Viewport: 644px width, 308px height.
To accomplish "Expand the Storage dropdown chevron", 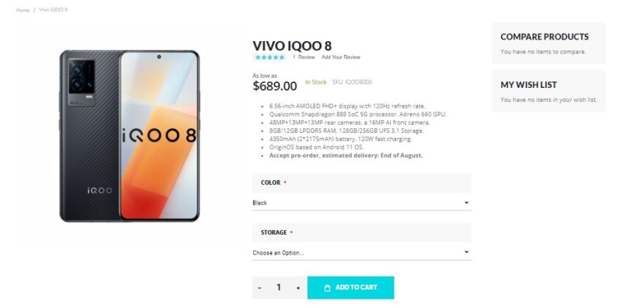I will pos(466,252).
